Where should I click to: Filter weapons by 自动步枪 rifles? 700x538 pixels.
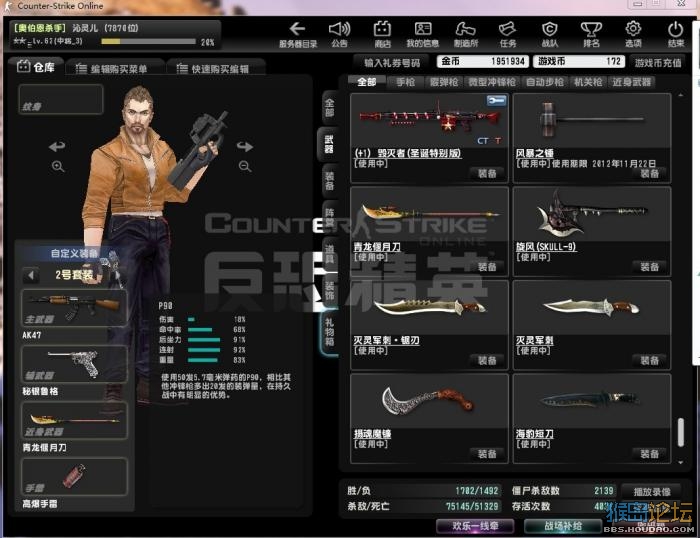(545, 82)
